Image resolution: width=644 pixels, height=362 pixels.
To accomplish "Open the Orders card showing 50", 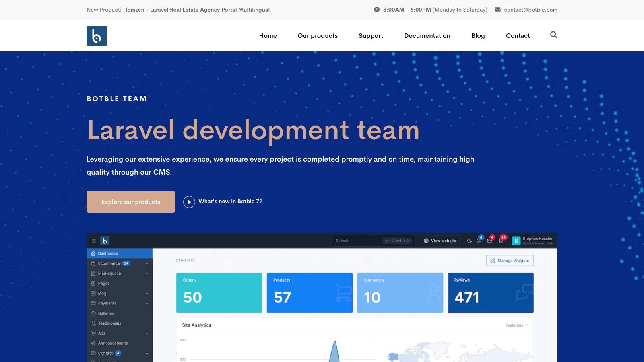I will click(219, 293).
